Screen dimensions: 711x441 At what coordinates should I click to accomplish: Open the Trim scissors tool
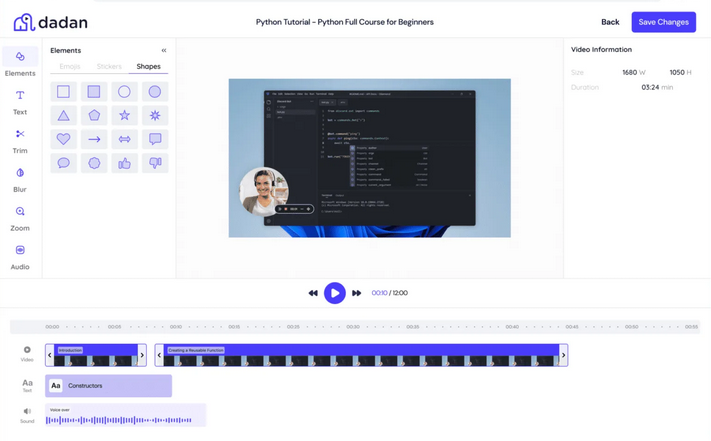(20, 141)
